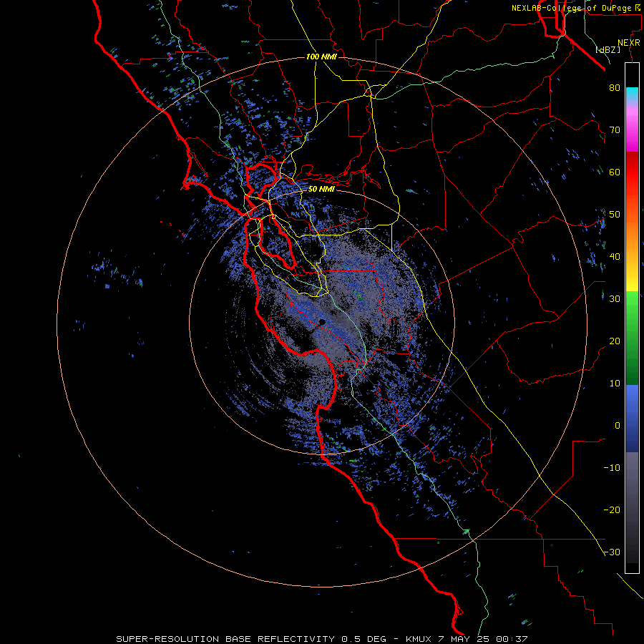This screenshot has width=644, height=644.
Task: Click the -20 value on the dBZ scale
Action: pos(612,509)
